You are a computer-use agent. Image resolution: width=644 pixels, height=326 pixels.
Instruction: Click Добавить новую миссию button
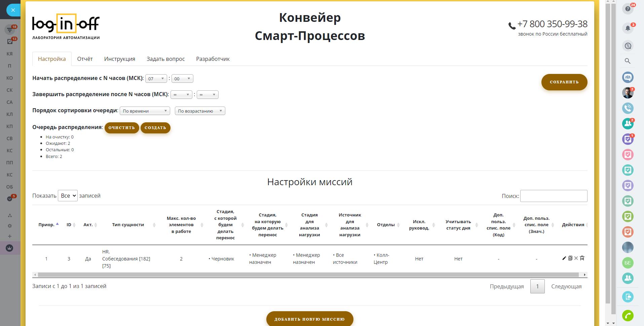(x=309, y=319)
